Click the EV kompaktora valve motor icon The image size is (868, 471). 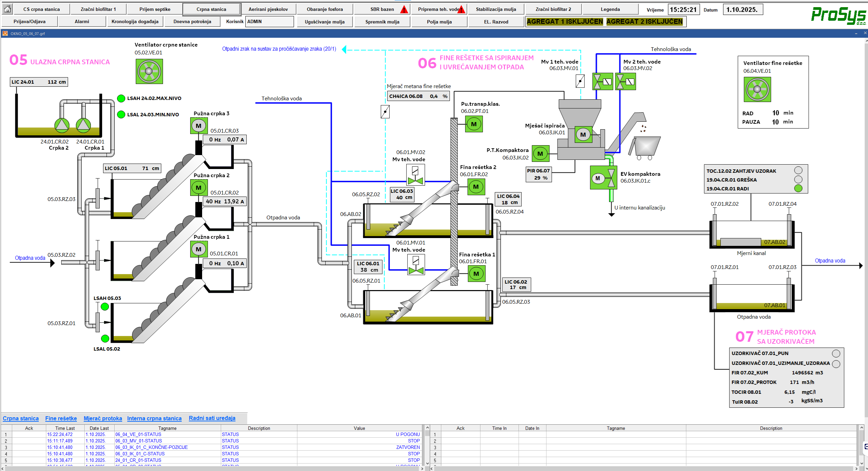(x=603, y=178)
